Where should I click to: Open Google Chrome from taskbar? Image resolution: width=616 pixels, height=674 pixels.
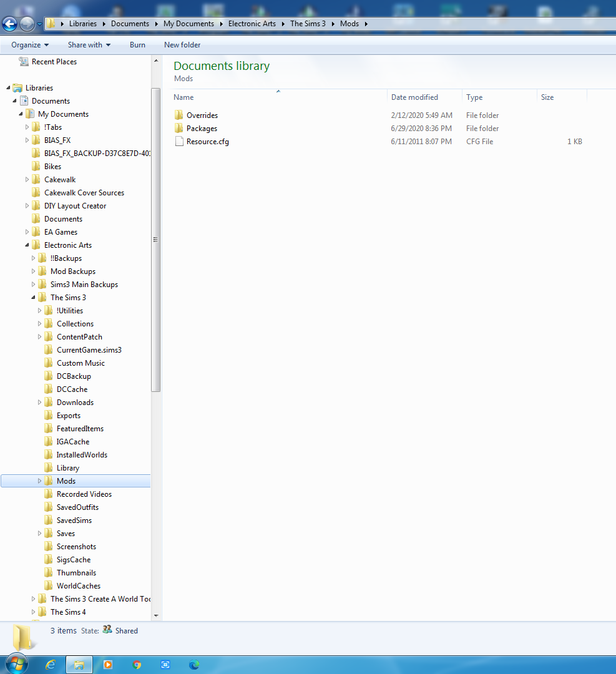coord(137,665)
